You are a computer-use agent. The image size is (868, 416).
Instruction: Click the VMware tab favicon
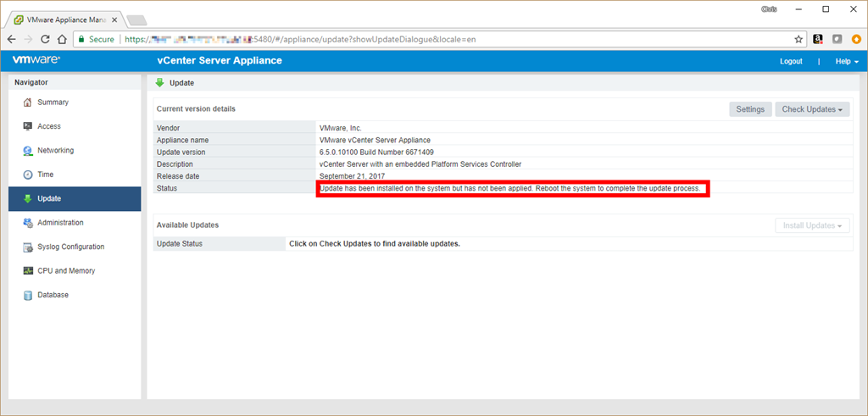point(19,19)
